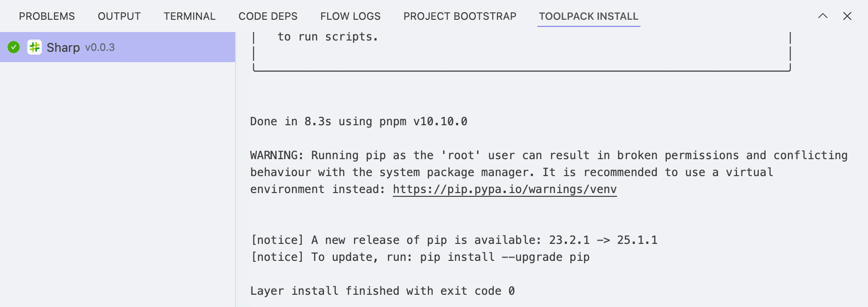Click the pip root user WARNING text

coord(548,155)
